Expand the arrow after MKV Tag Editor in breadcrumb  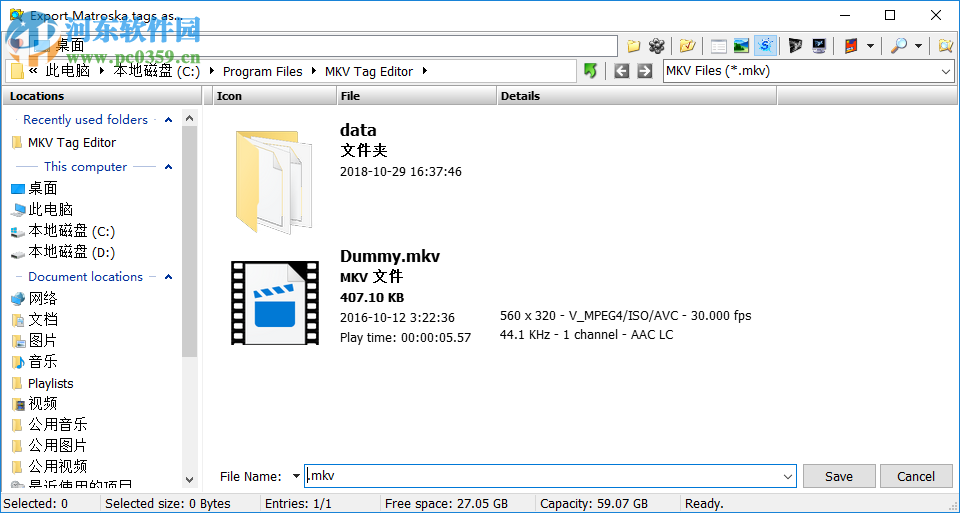424,72
